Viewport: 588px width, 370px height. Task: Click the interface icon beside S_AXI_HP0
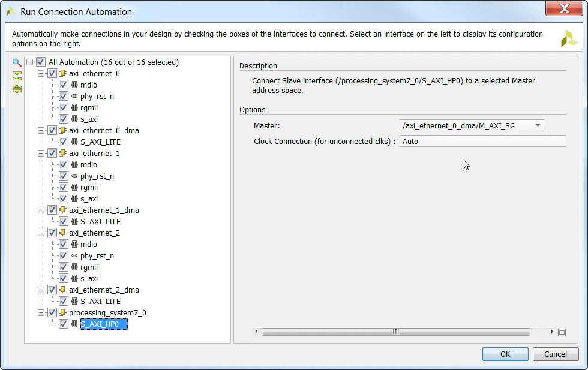coord(76,324)
